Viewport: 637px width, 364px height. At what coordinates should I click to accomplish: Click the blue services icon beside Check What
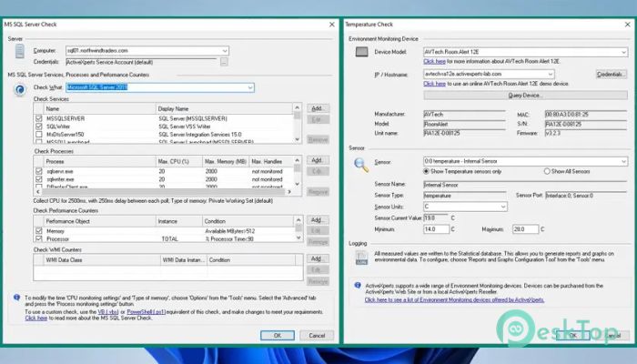[x=19, y=89]
